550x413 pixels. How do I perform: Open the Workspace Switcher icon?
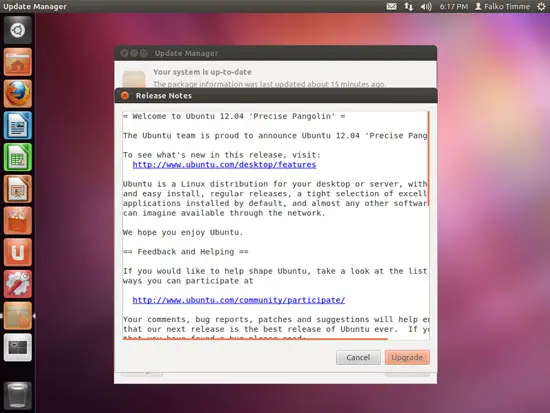point(18,347)
